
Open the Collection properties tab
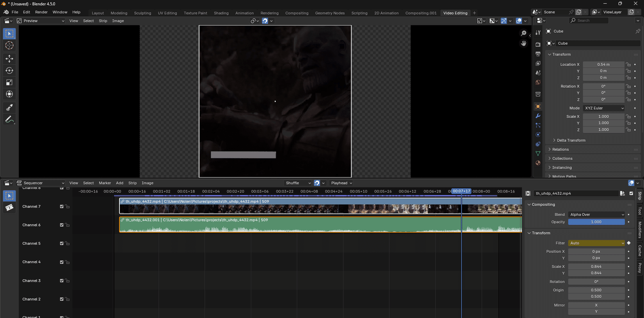tap(538, 95)
